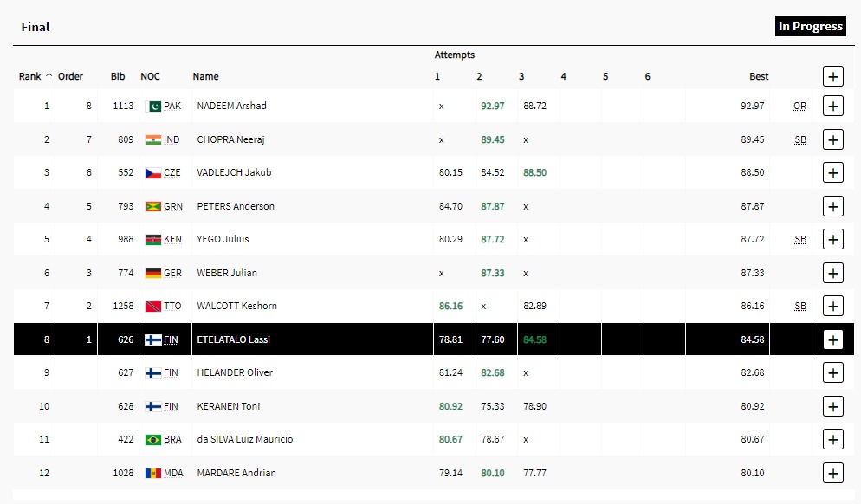Expand MARDARE Andrian's row details
The height and width of the screenshot is (504, 861).
tap(832, 473)
